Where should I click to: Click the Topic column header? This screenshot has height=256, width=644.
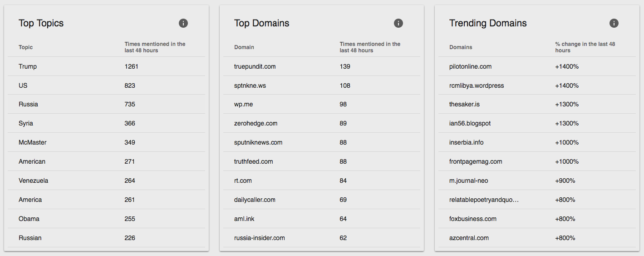tap(26, 47)
